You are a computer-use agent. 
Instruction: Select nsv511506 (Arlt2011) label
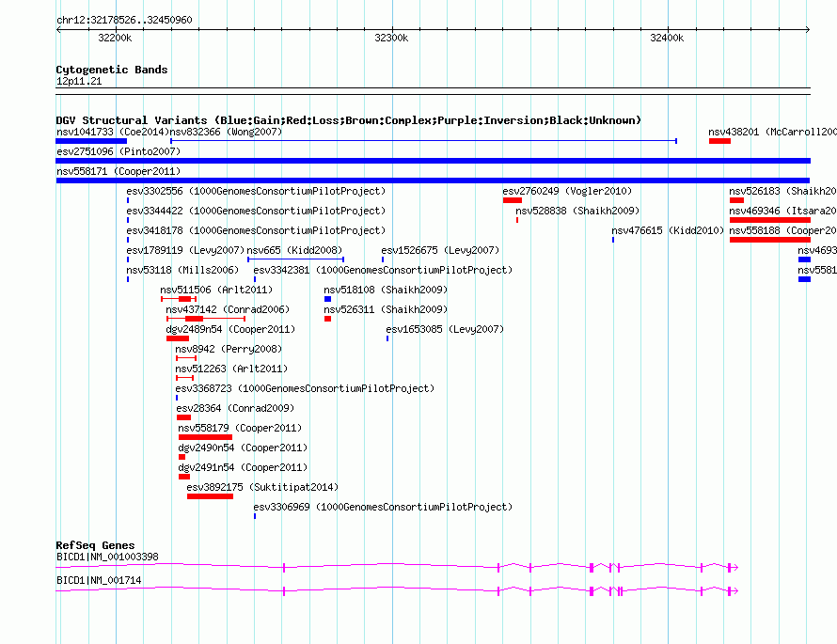click(216, 290)
